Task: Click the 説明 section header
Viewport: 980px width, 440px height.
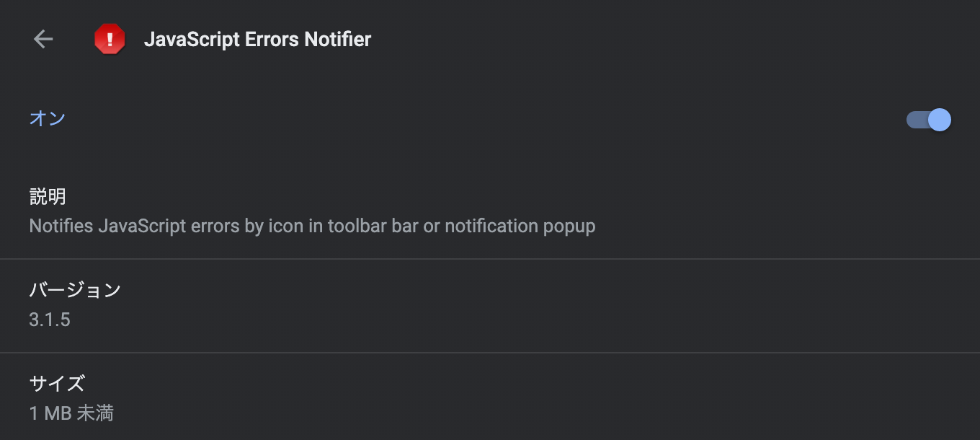Action: pyautogui.click(x=47, y=196)
